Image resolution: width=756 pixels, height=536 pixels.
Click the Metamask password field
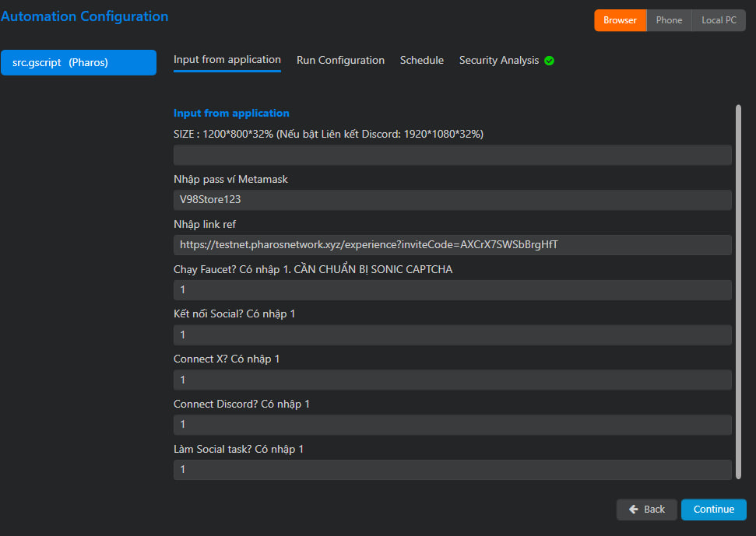click(x=452, y=200)
